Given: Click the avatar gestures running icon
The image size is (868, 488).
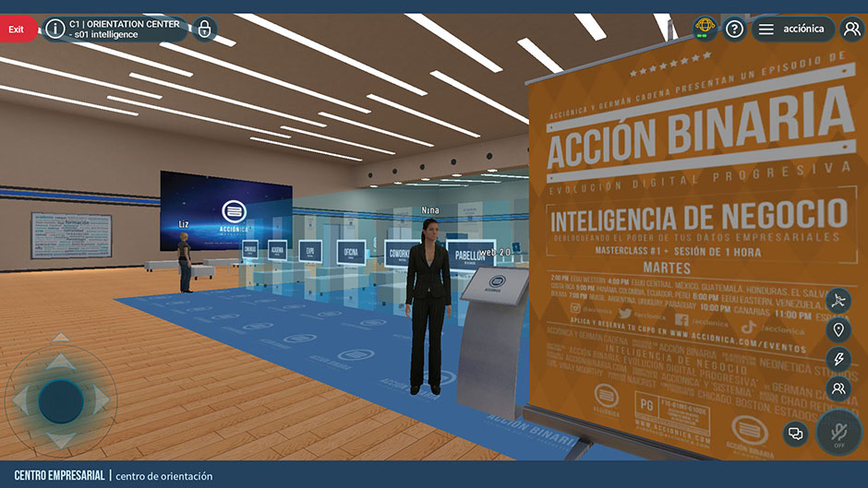Looking at the screenshot, I should [838, 301].
